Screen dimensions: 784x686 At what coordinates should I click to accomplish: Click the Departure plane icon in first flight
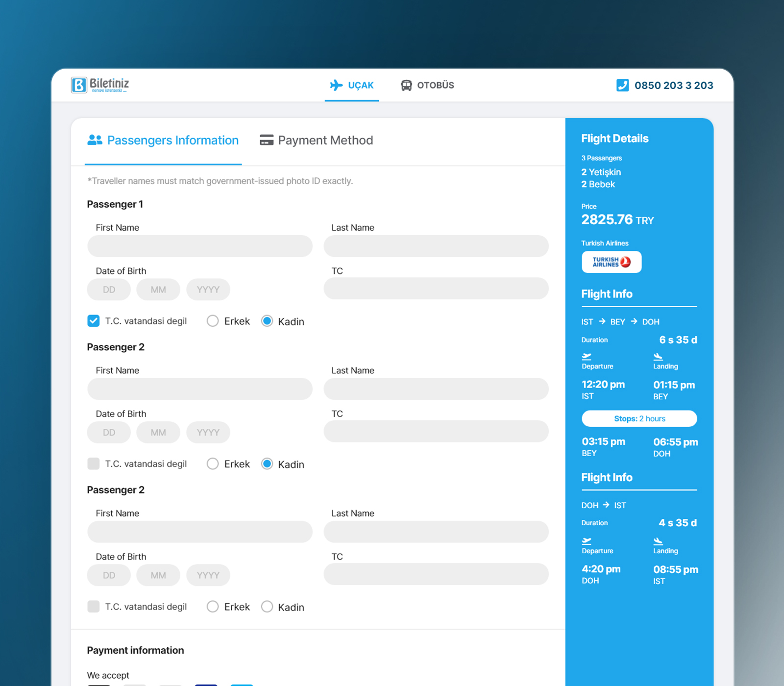[587, 356]
